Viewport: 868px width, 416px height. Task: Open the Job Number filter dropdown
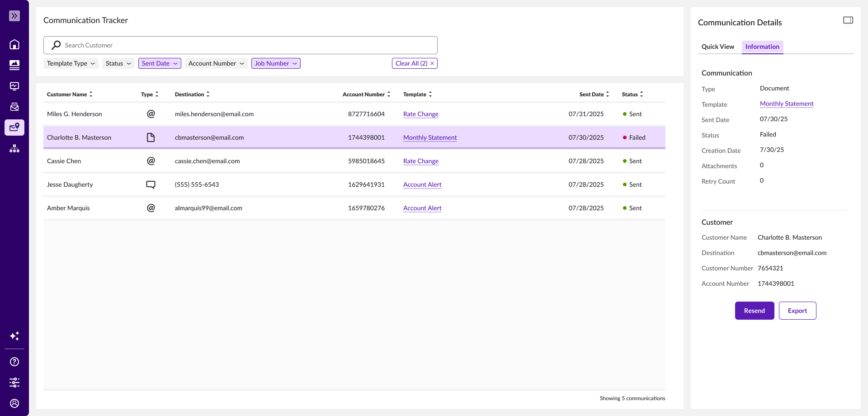276,63
